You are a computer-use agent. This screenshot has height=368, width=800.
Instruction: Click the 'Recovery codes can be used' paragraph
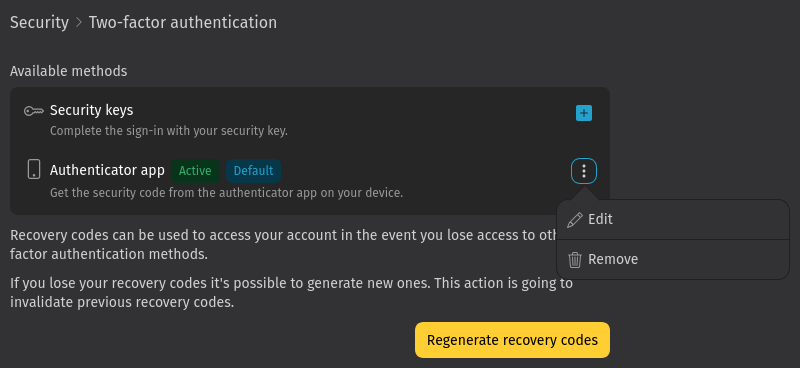tap(284, 244)
